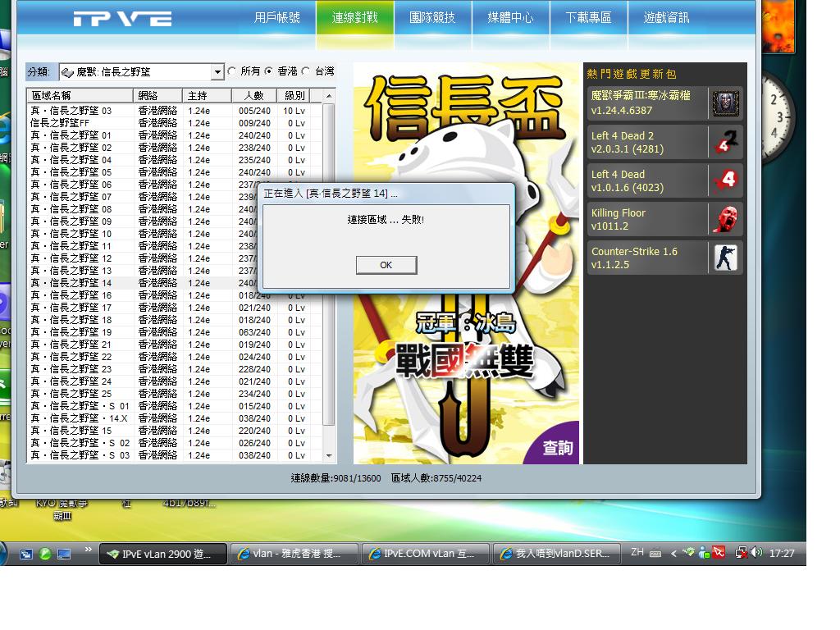Show hidden system tray icons arrow
Viewport: 840px width, 630px height.
pyautogui.click(x=673, y=554)
